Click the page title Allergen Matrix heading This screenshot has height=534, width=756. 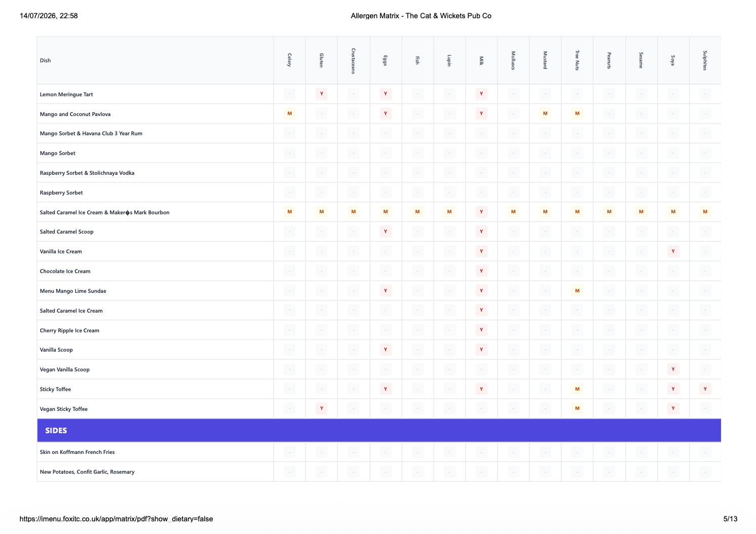421,16
